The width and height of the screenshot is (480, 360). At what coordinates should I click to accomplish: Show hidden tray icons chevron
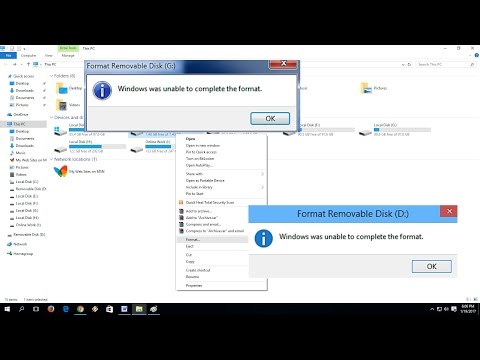pyautogui.click(x=432, y=309)
